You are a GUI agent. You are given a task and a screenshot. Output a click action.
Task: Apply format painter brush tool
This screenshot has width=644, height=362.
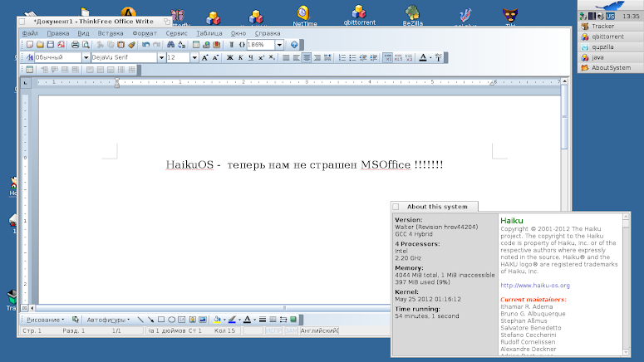pos(131,45)
